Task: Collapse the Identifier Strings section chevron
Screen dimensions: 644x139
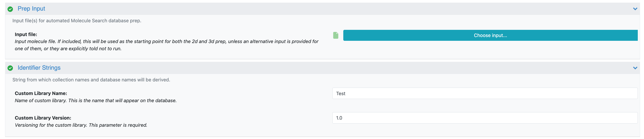Action: tap(635, 68)
